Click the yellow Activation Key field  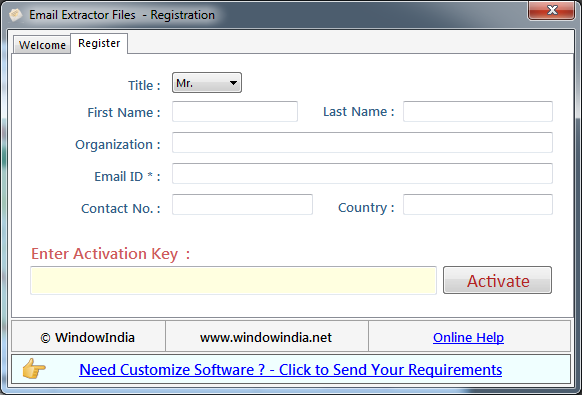coord(233,280)
